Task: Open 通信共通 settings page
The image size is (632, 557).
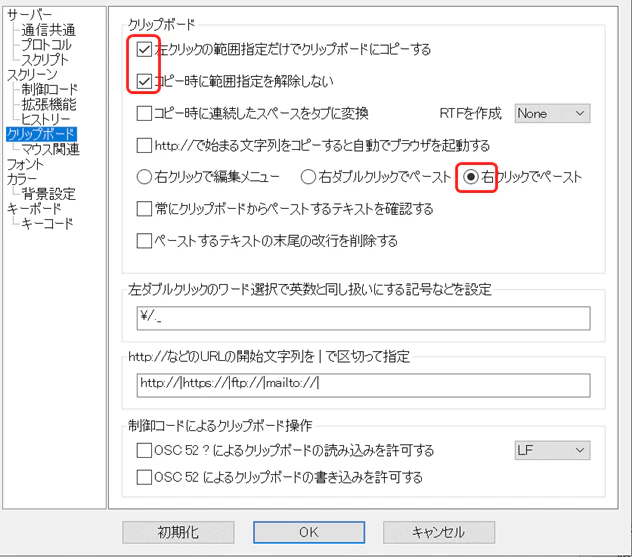Action: (x=48, y=30)
